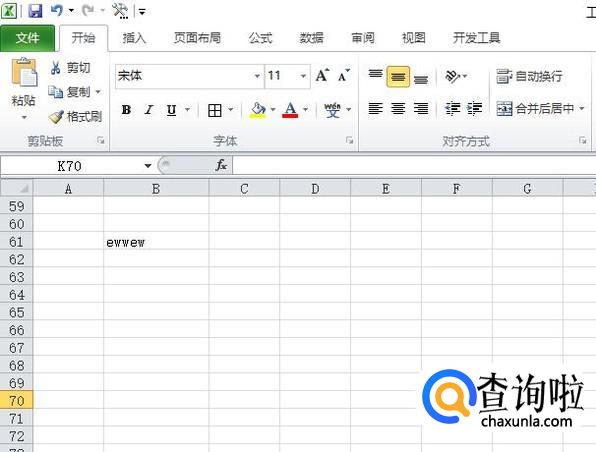Image resolution: width=596 pixels, height=452 pixels.
Task: Click the Undo arrow icon
Action: coord(57,10)
